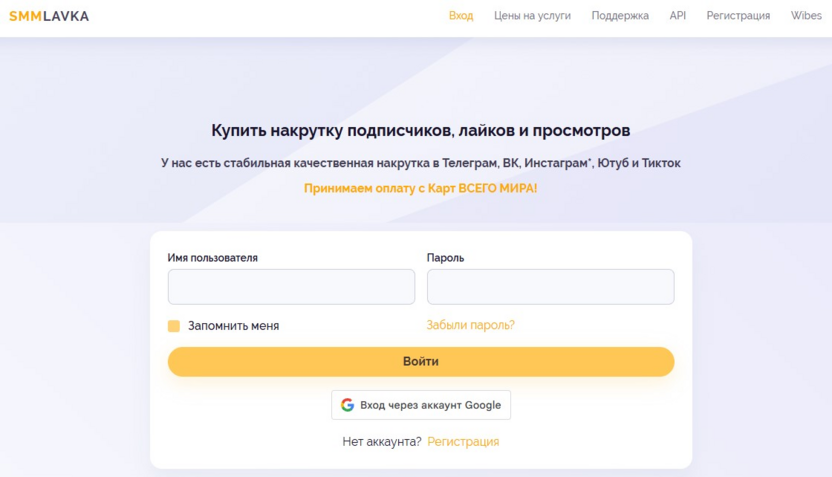Select Регистрация in the top navigation

click(x=738, y=16)
